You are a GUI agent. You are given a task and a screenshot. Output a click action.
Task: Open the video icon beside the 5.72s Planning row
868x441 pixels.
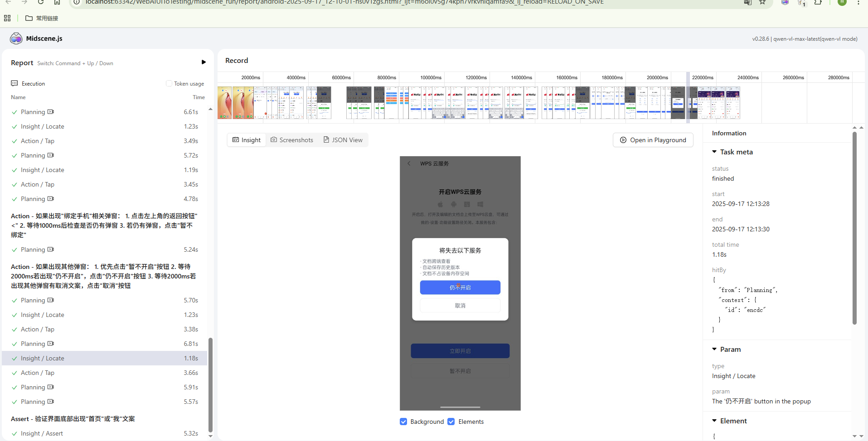tap(51, 155)
